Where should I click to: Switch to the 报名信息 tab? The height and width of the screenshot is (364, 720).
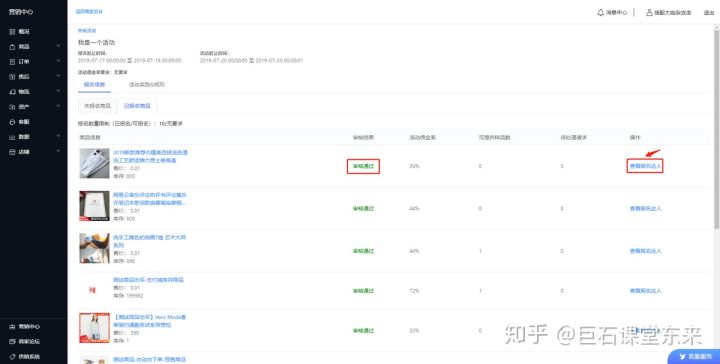point(94,84)
